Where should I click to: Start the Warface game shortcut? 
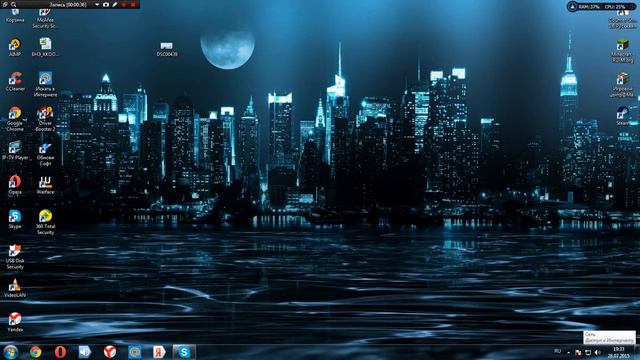[45, 185]
